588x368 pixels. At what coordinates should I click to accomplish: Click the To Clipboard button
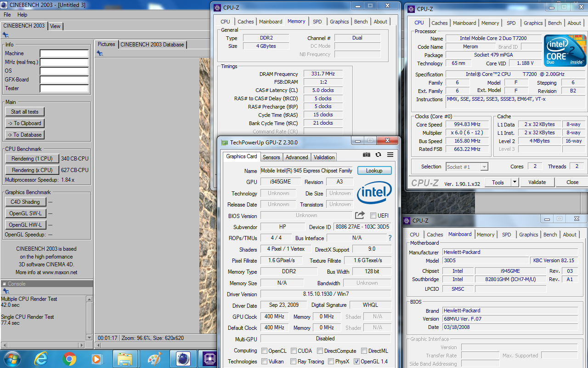point(25,123)
